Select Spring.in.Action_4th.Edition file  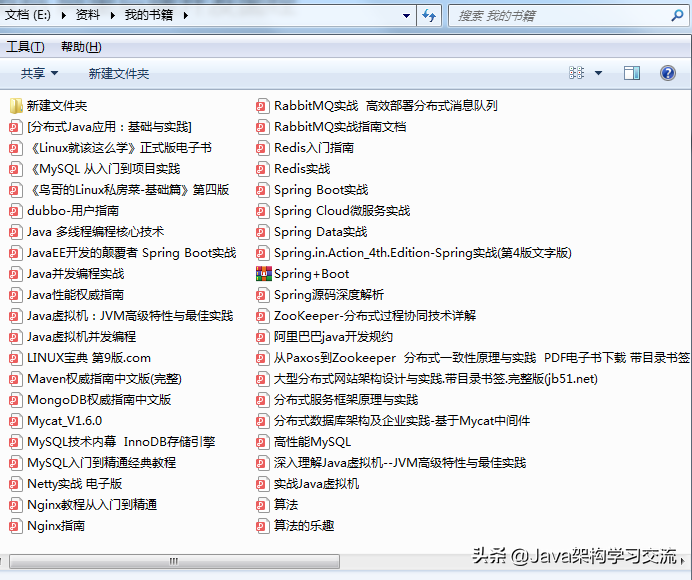[x=423, y=253]
